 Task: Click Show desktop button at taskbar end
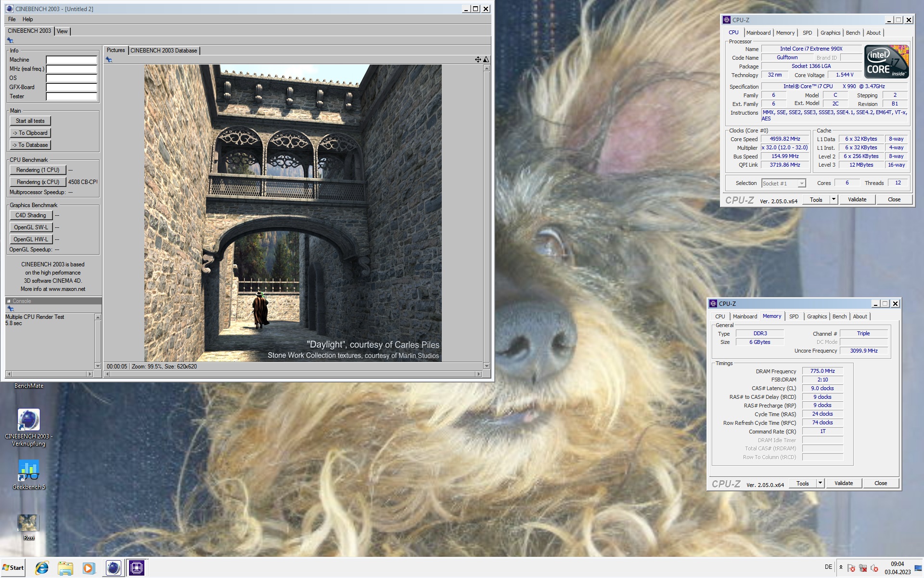(918, 568)
